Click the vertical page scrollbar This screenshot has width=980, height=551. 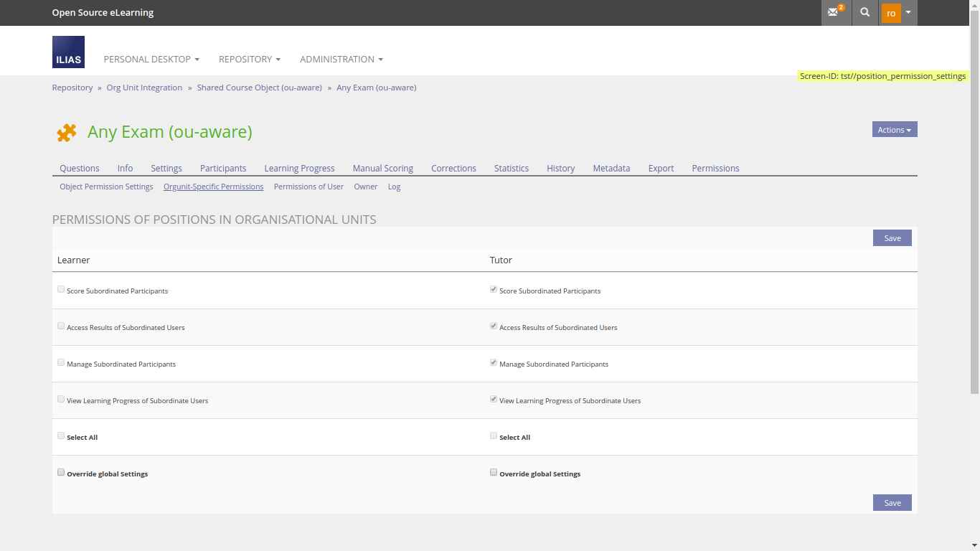[x=974, y=215]
